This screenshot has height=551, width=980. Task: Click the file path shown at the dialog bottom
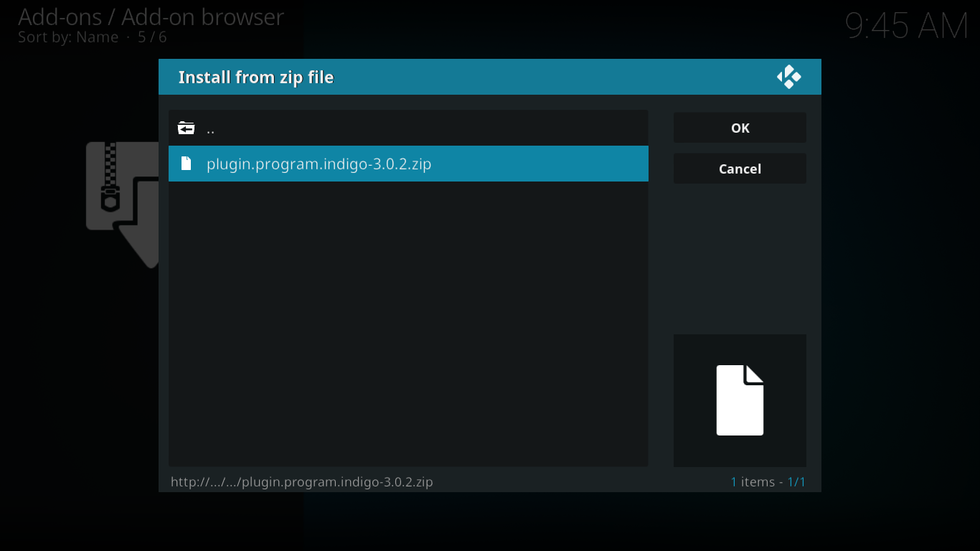(x=301, y=481)
